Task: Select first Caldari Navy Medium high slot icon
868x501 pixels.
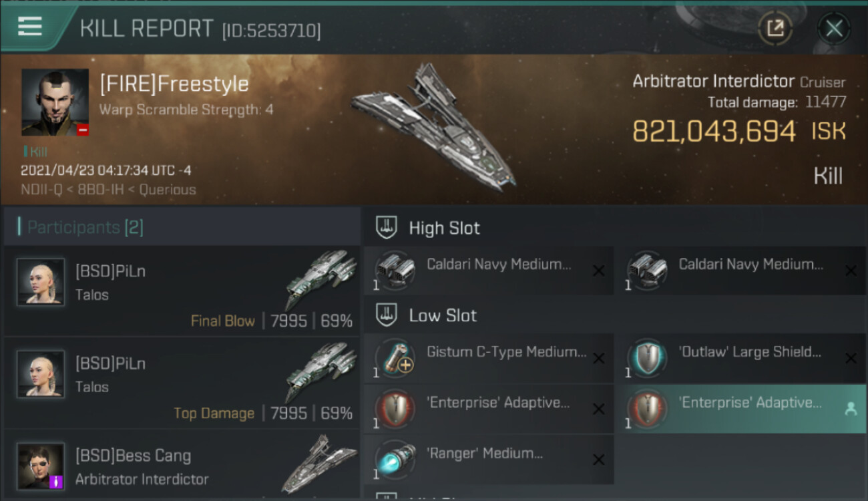Action: [x=395, y=271]
